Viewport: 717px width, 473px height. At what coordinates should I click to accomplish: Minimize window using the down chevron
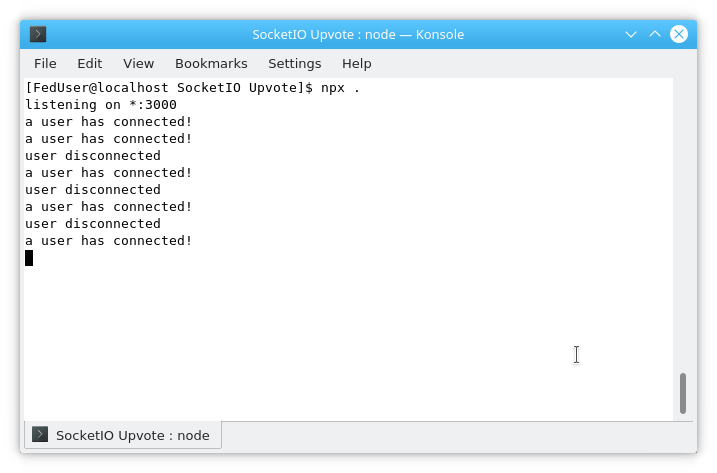631,34
